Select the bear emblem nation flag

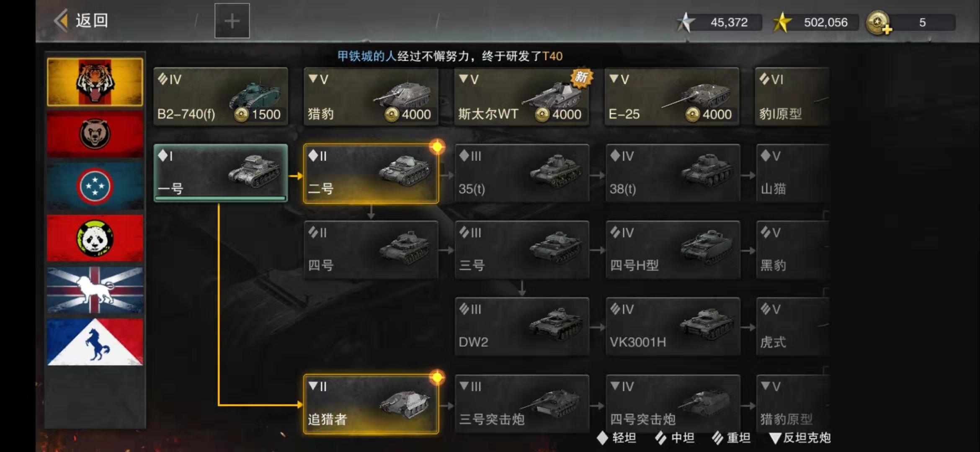click(x=95, y=134)
